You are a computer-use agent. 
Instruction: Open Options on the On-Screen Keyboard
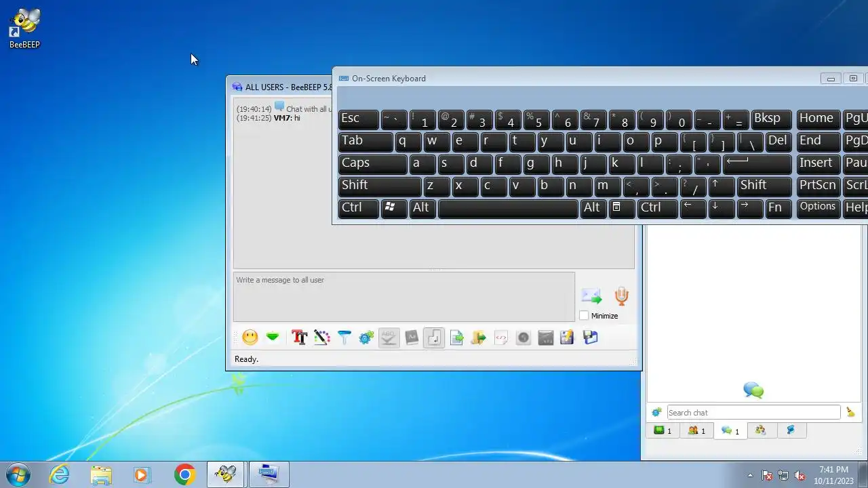[818, 208]
